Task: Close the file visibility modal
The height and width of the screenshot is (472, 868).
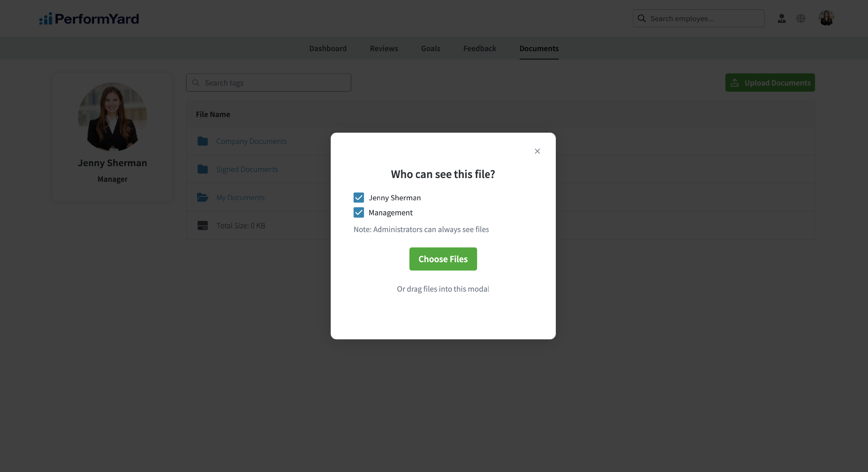Action: click(537, 151)
